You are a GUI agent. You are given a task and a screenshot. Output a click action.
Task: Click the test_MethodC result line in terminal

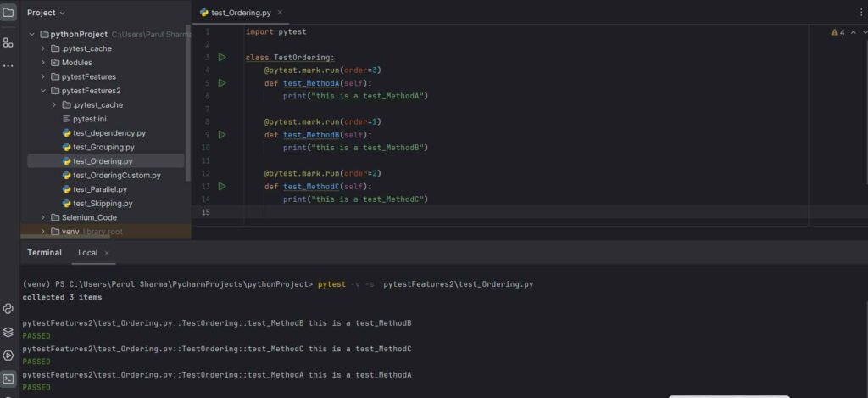pyautogui.click(x=216, y=350)
